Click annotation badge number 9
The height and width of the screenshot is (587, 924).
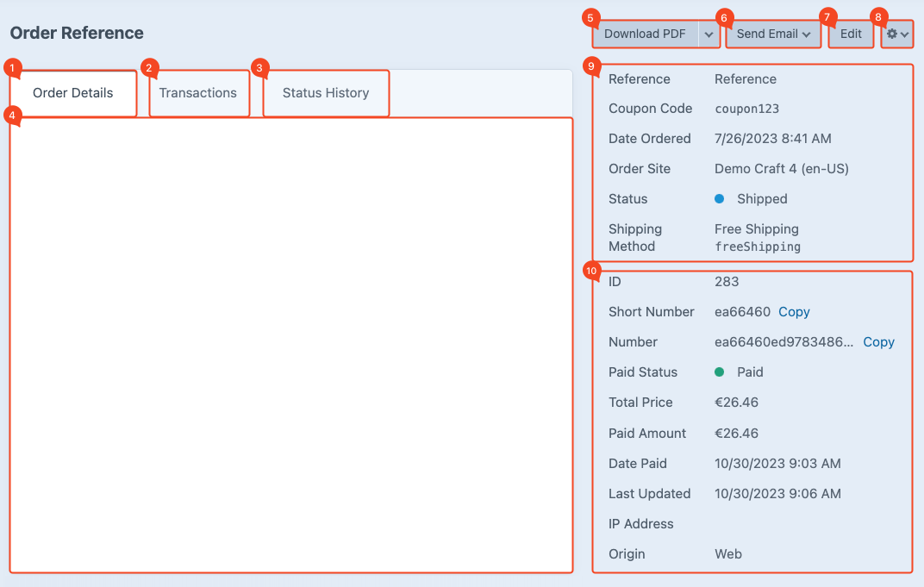coord(591,66)
